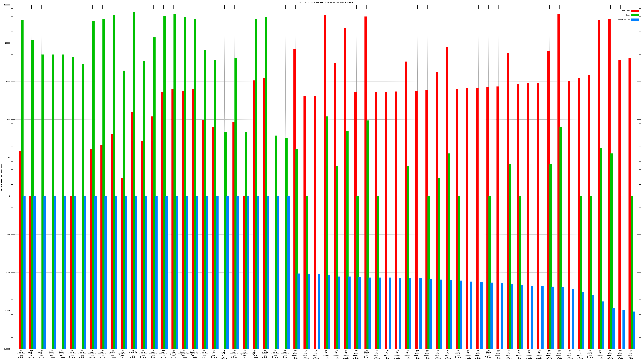The image size is (644, 362).
Task: Click the bl.spamcop.net 1 hop x-axis label
Action: click(x=173, y=354)
